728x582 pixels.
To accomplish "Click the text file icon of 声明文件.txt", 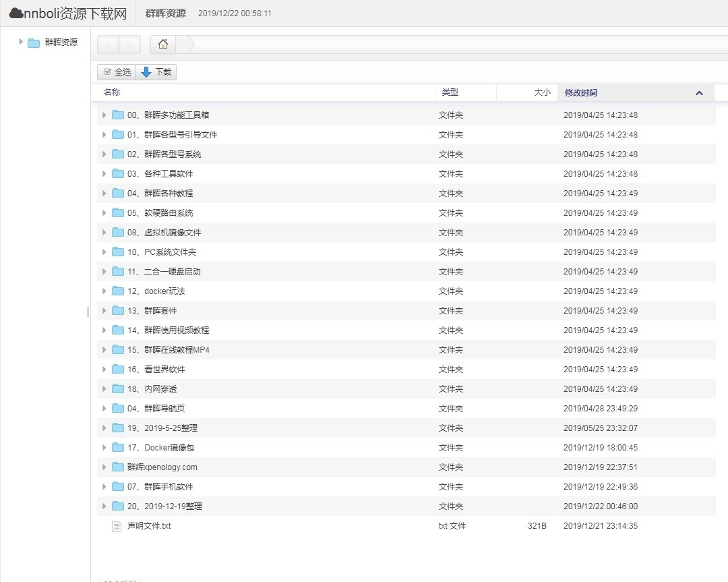I will (117, 526).
